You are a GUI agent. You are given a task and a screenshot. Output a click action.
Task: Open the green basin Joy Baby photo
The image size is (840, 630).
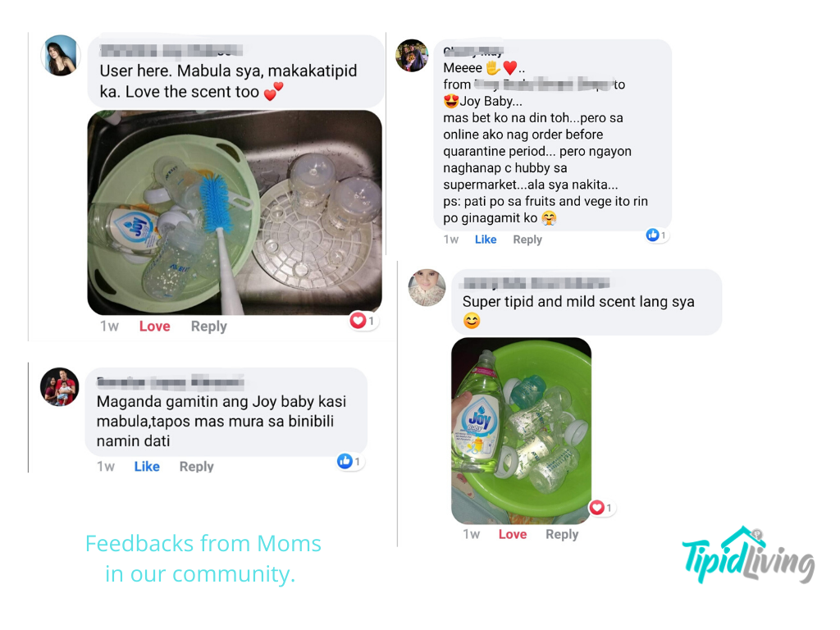pos(521,431)
